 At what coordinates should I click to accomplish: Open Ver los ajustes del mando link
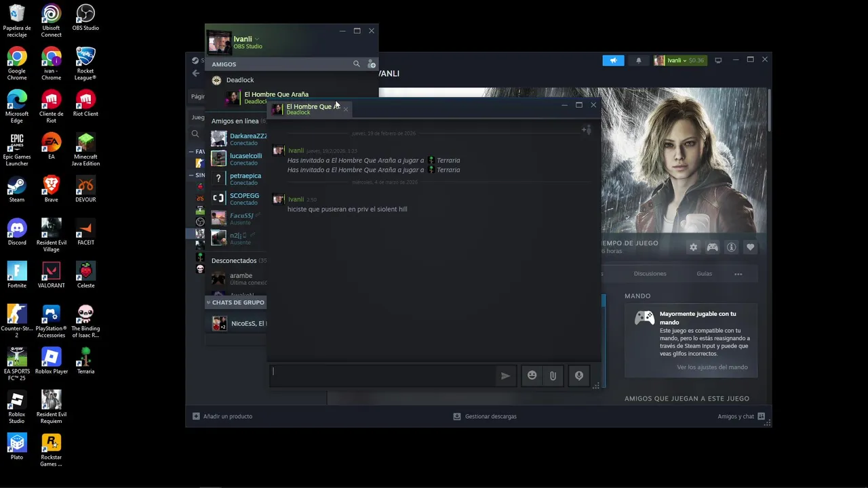pos(712,367)
